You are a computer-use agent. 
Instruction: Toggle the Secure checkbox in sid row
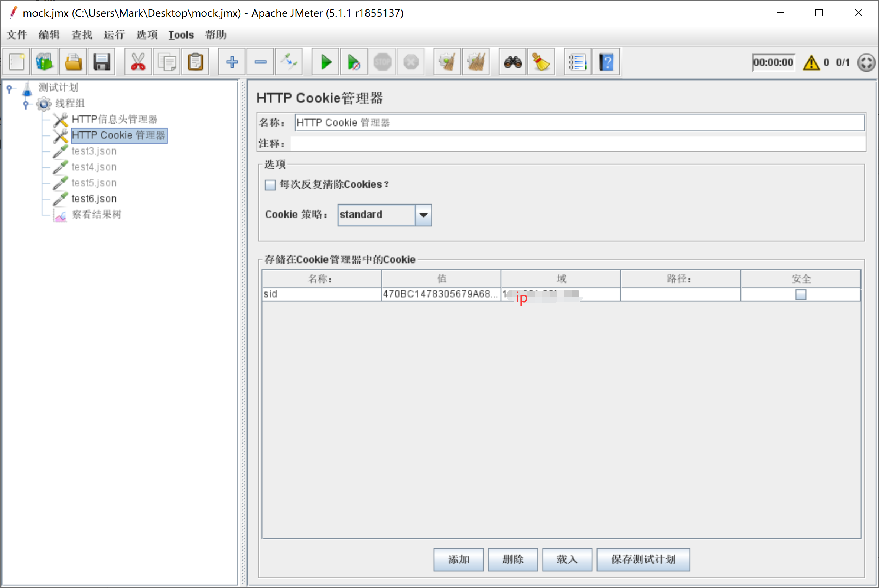(x=801, y=294)
